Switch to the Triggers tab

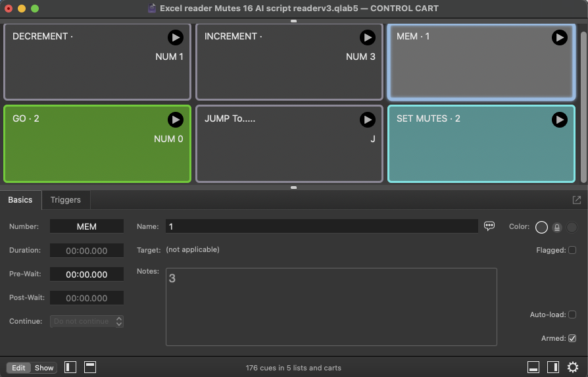click(x=66, y=200)
